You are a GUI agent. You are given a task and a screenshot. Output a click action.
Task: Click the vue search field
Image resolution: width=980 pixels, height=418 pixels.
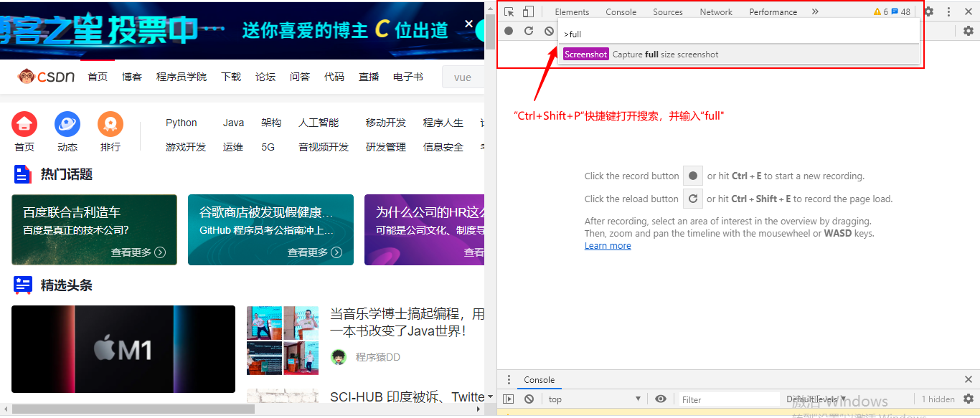coord(463,77)
